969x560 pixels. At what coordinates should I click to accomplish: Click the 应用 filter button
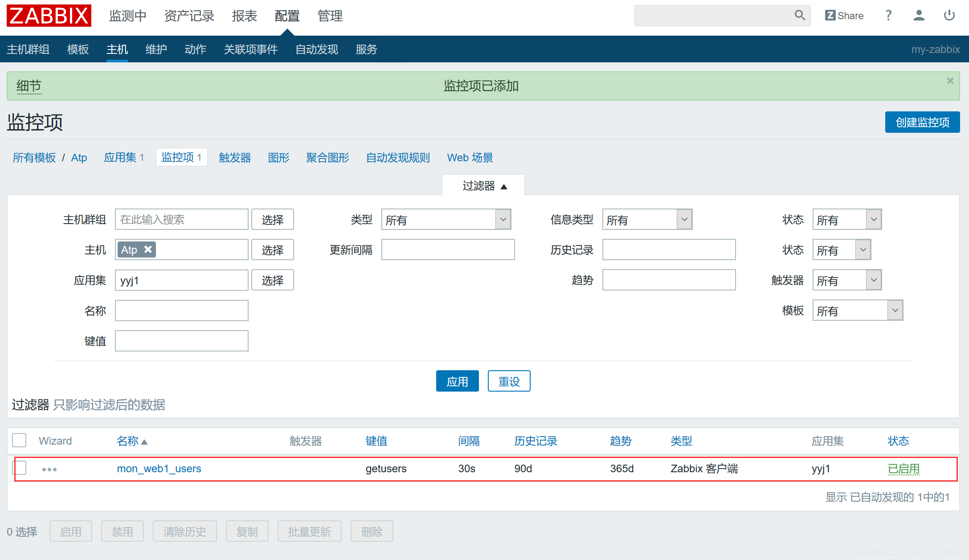(x=458, y=381)
